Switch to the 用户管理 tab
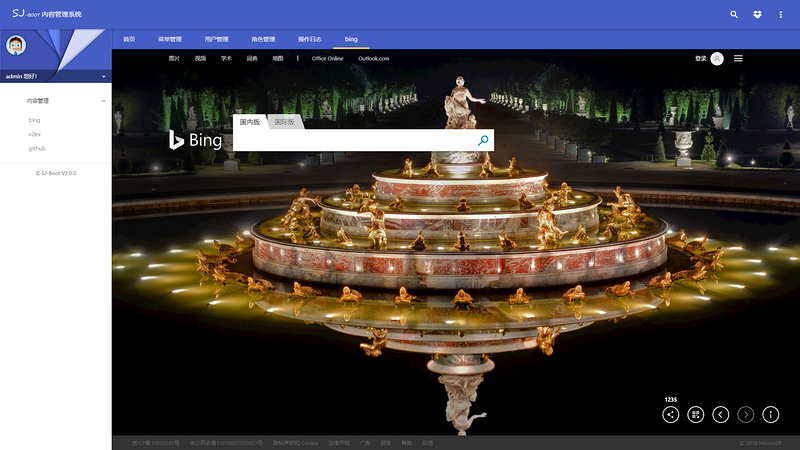Screen dimensions: 800x450 pos(216,39)
